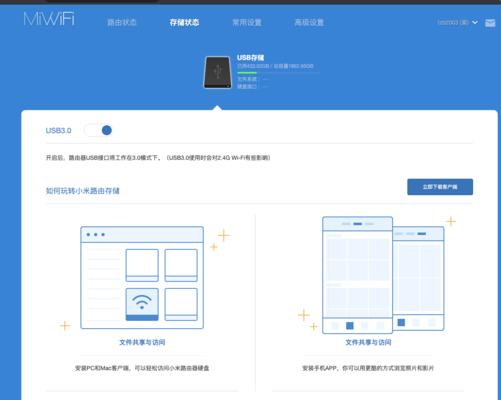Click 文件共享与访问 under phone illustration

(x=368, y=342)
